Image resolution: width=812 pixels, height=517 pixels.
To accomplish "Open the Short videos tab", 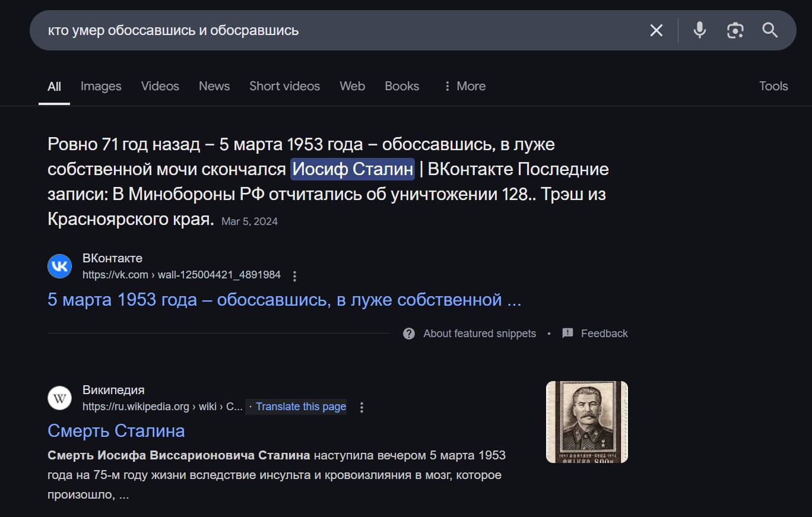I will pyautogui.click(x=284, y=86).
